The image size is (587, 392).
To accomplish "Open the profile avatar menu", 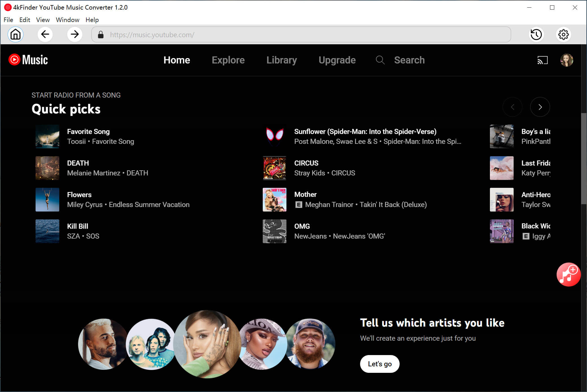I will (566, 60).
